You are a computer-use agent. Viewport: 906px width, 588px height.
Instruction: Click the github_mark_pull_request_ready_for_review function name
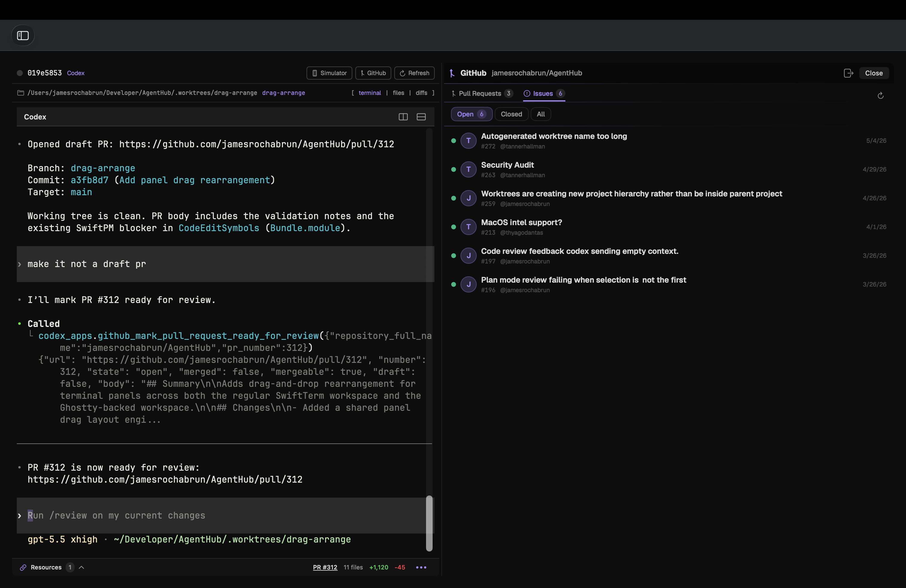208,336
